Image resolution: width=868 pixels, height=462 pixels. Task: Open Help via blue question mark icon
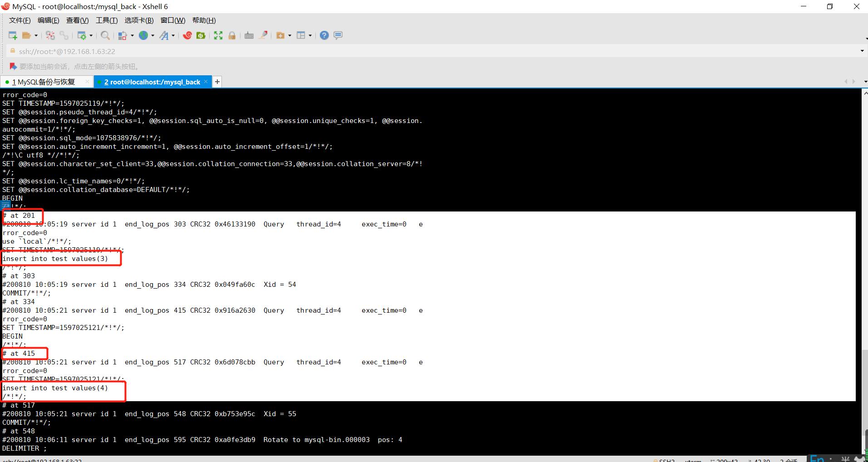pos(324,35)
